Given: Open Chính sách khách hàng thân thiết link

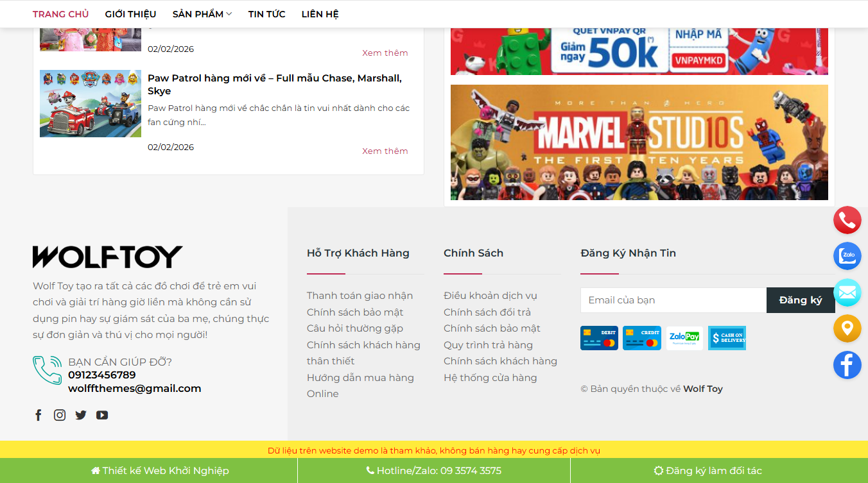Looking at the screenshot, I should (x=363, y=353).
